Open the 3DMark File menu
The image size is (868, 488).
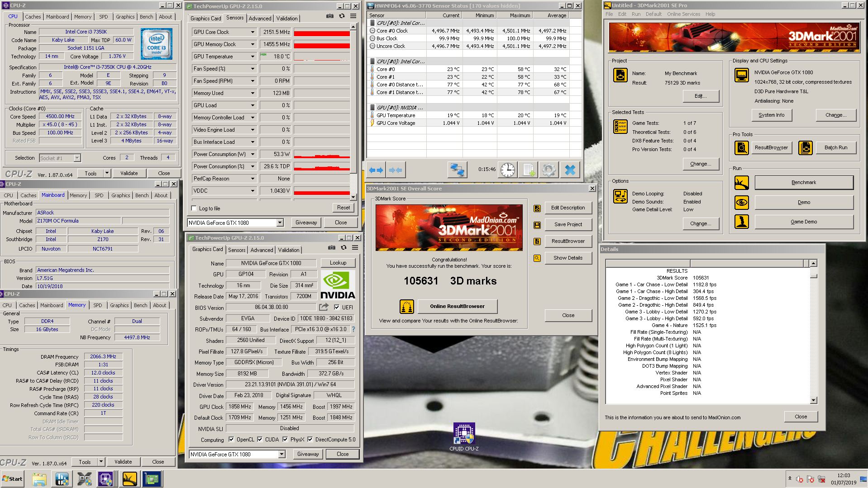pyautogui.click(x=609, y=14)
